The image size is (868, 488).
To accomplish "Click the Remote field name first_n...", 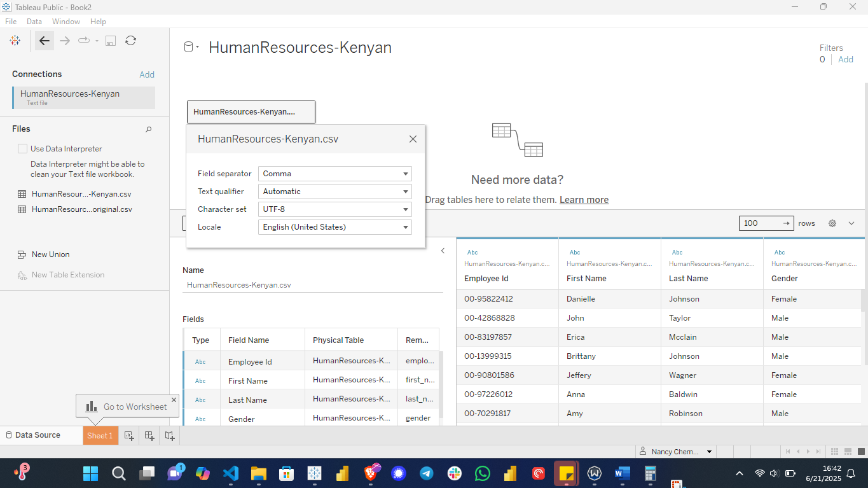I will point(420,380).
